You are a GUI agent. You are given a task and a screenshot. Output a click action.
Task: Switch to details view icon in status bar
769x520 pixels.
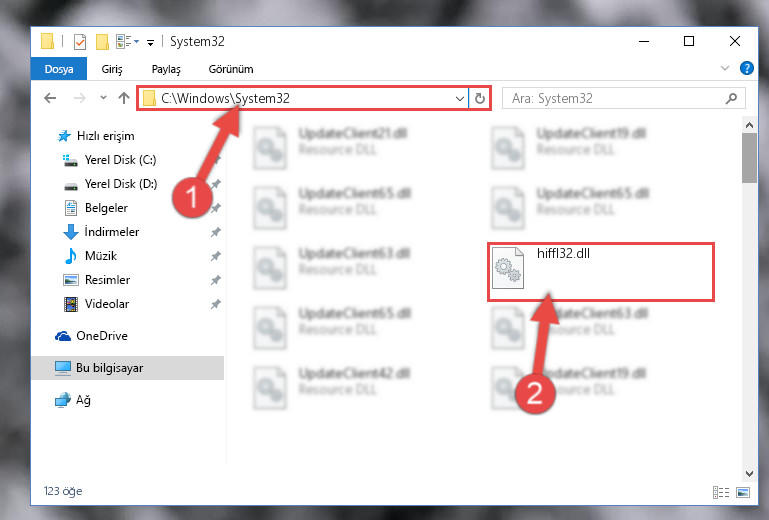click(720, 492)
